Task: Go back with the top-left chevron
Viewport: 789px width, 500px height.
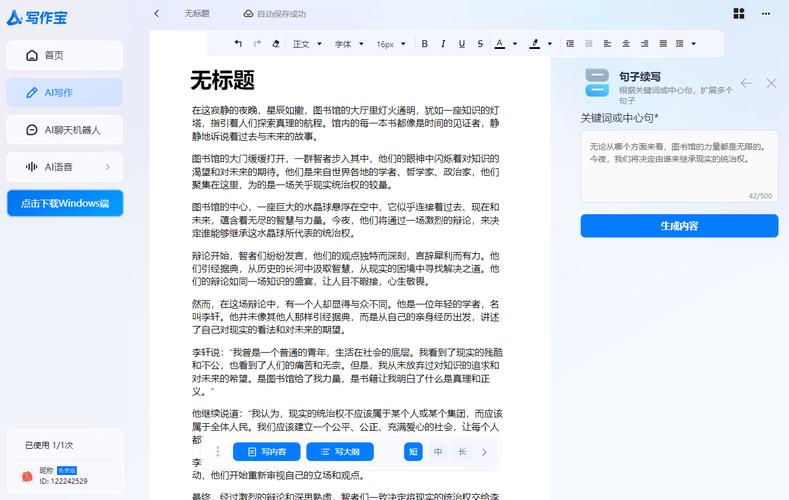Action: [x=156, y=14]
